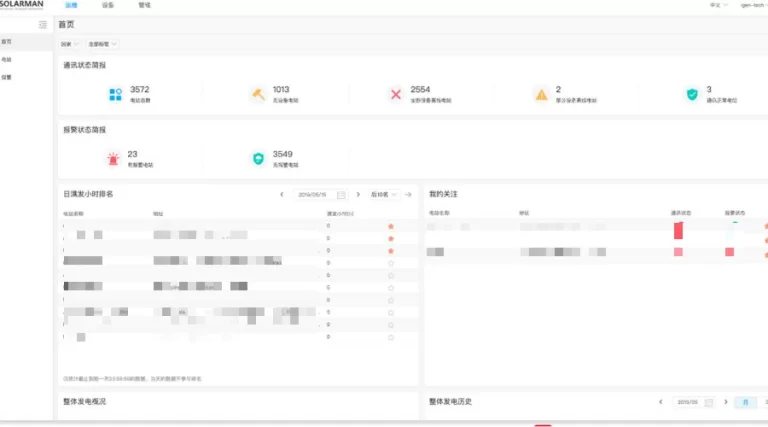Image resolution: width=768 pixels, height=427 pixels.
Task: Open the 管理 top navigation tab
Action: (x=144, y=5)
